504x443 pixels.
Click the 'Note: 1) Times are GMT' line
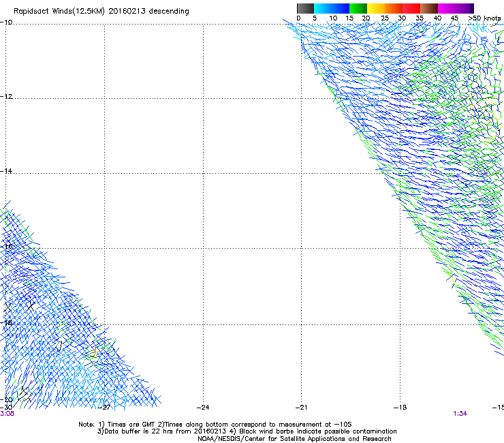(215, 425)
